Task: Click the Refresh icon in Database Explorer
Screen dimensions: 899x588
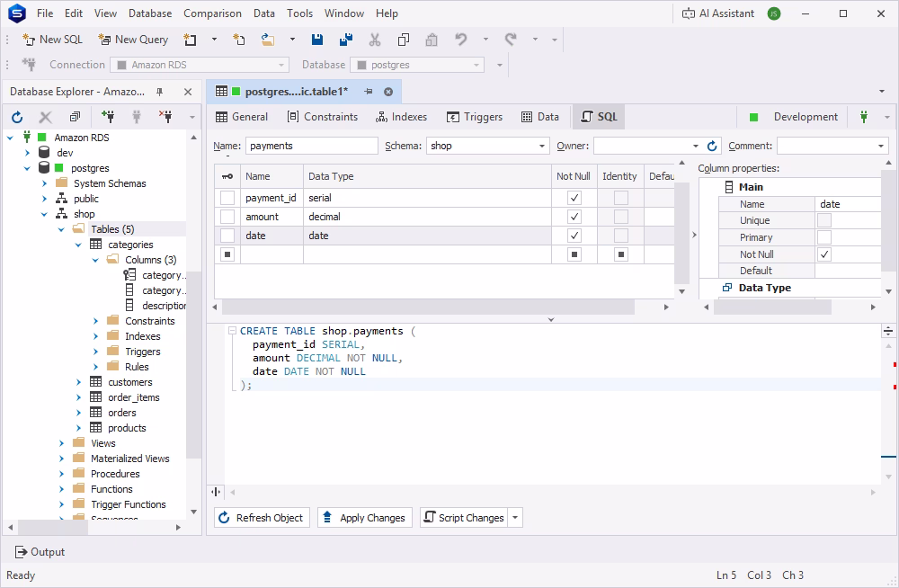Action: (x=17, y=117)
